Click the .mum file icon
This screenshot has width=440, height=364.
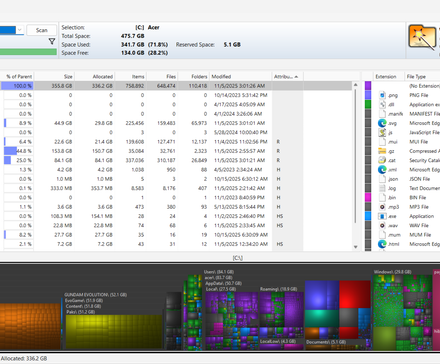click(382, 235)
